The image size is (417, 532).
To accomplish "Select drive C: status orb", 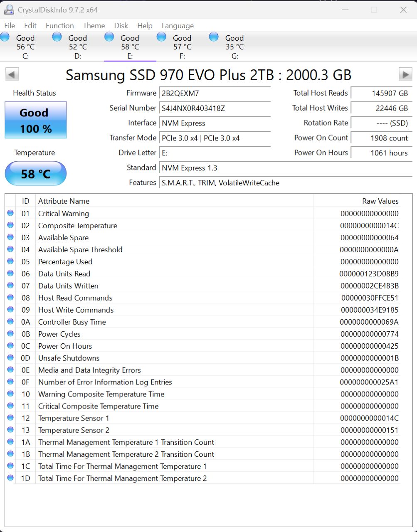I will (5, 37).
